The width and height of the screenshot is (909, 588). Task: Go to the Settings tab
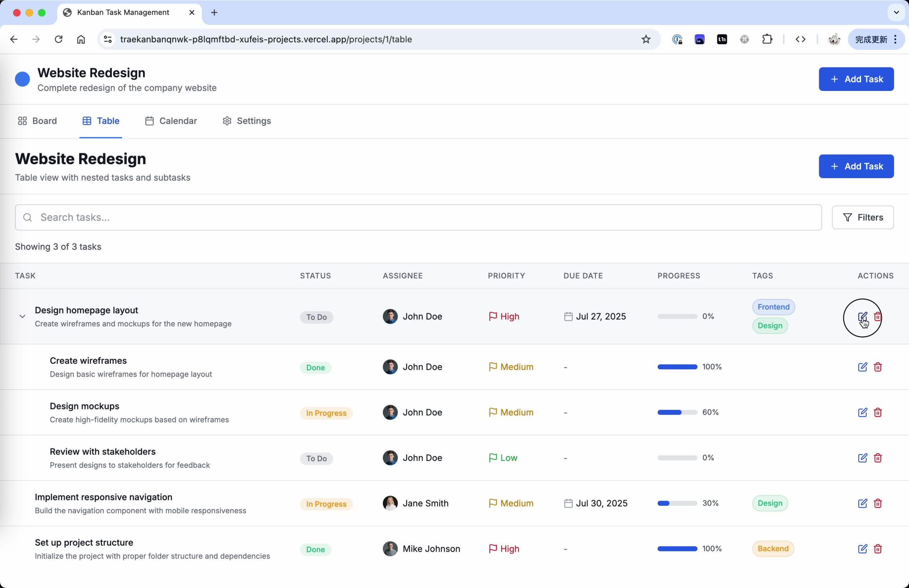[247, 121]
